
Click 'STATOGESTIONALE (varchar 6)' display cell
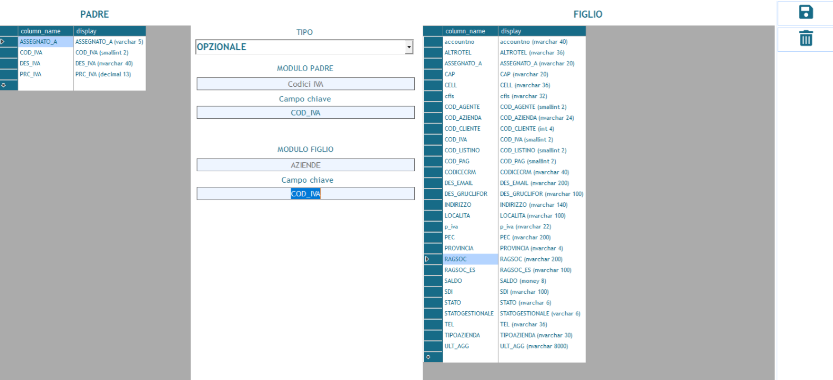point(542,314)
